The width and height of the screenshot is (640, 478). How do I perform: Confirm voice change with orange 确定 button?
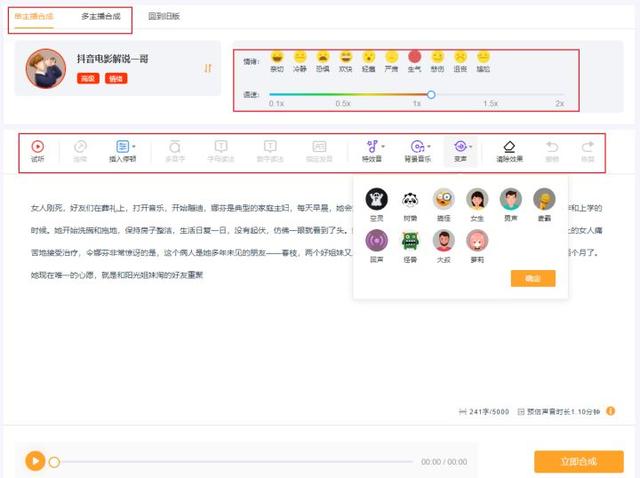pyautogui.click(x=533, y=278)
